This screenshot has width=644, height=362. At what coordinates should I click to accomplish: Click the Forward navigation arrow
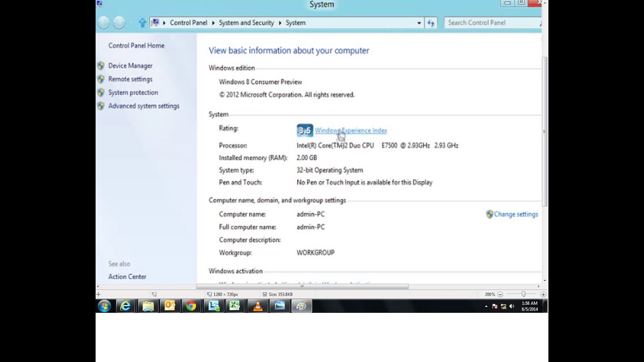click(x=119, y=23)
